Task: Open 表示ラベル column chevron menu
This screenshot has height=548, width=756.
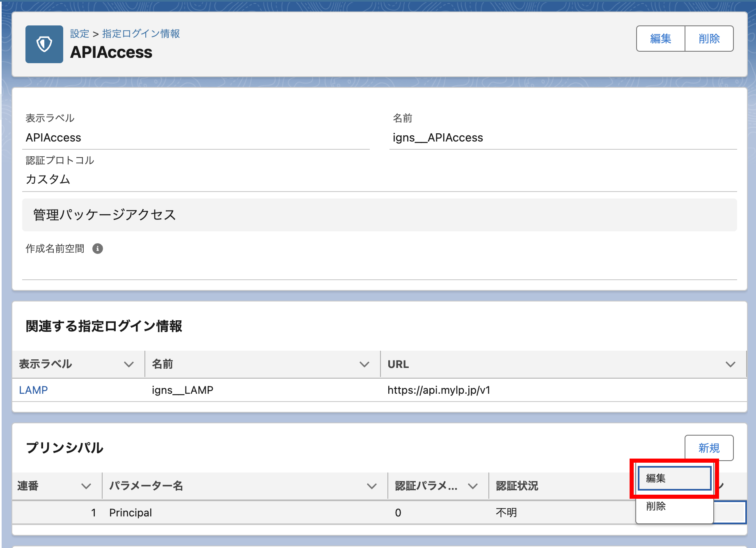Action: click(x=129, y=364)
